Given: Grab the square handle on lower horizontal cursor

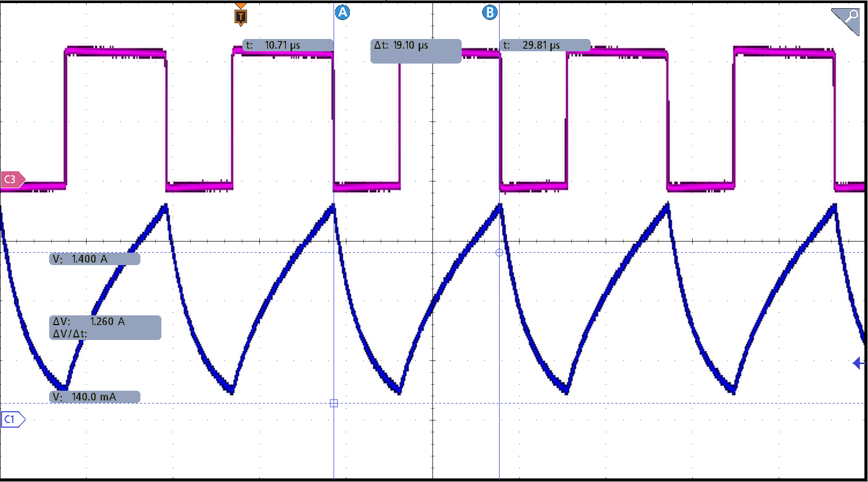Looking at the screenshot, I should 334,404.
